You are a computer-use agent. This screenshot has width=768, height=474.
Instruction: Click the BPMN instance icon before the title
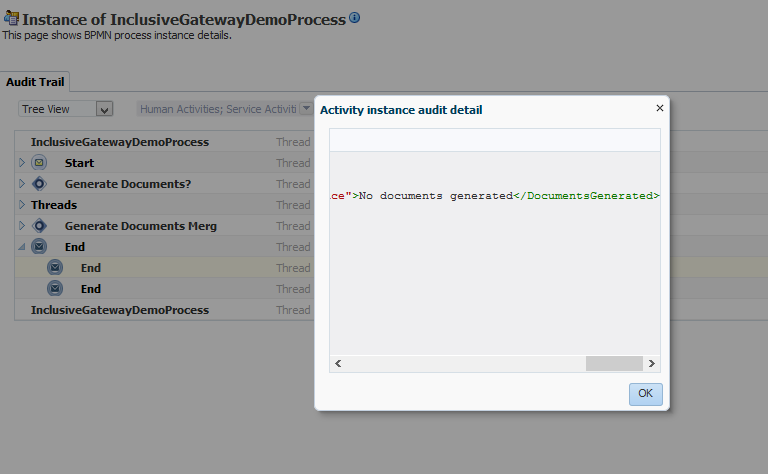[x=11, y=18]
